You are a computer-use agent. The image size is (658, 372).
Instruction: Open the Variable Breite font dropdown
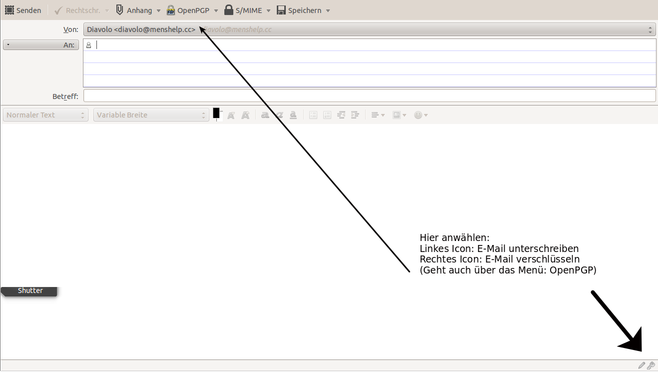coord(151,115)
